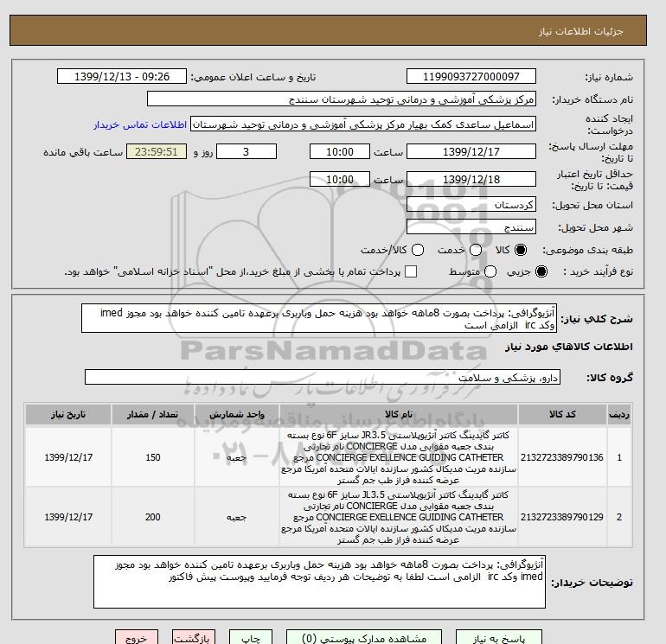
Task: Click the unit جعبه in row 2
Action: click(237, 518)
